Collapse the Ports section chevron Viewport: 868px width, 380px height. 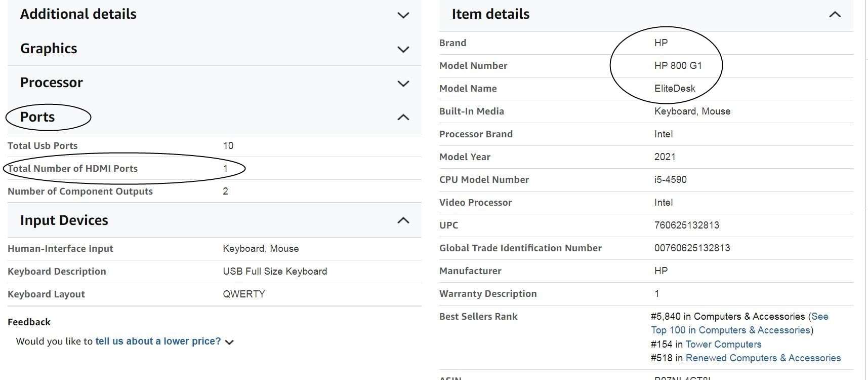pos(403,117)
